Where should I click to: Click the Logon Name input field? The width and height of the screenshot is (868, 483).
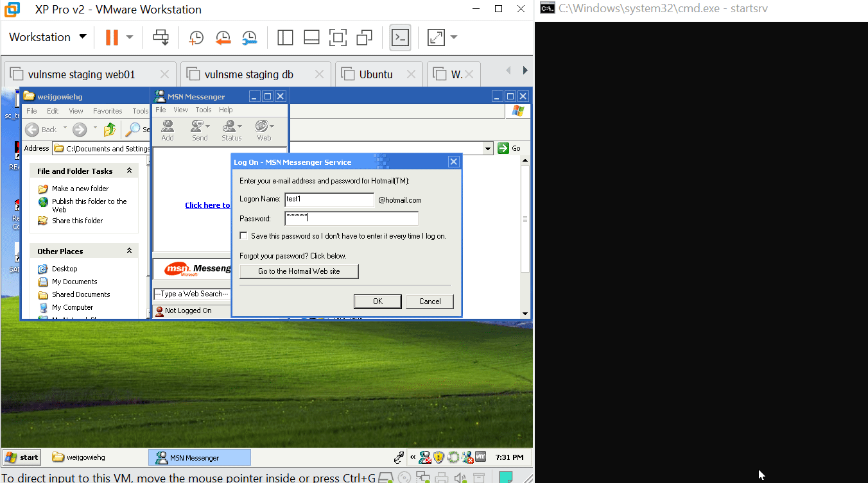click(329, 200)
